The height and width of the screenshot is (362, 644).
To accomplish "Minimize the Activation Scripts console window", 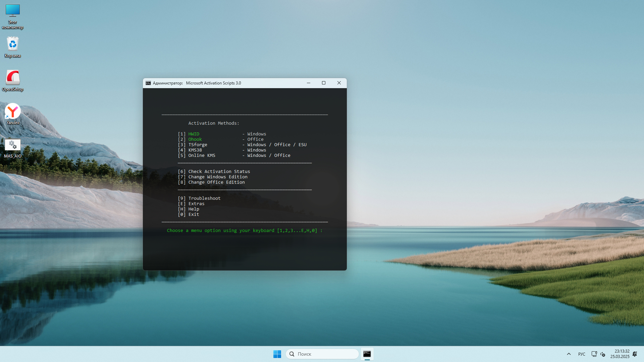I will (309, 83).
